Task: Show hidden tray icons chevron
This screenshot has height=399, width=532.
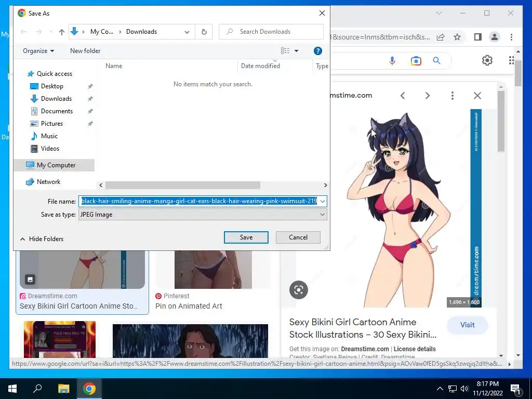Action: coord(440,389)
